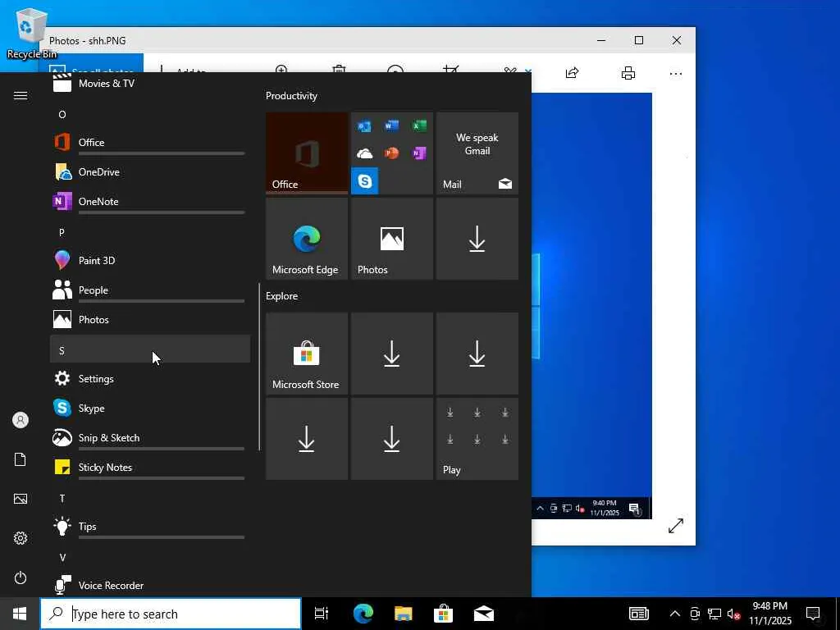The width and height of the screenshot is (840, 630).
Task: Open People from the app list
Action: [150, 290]
